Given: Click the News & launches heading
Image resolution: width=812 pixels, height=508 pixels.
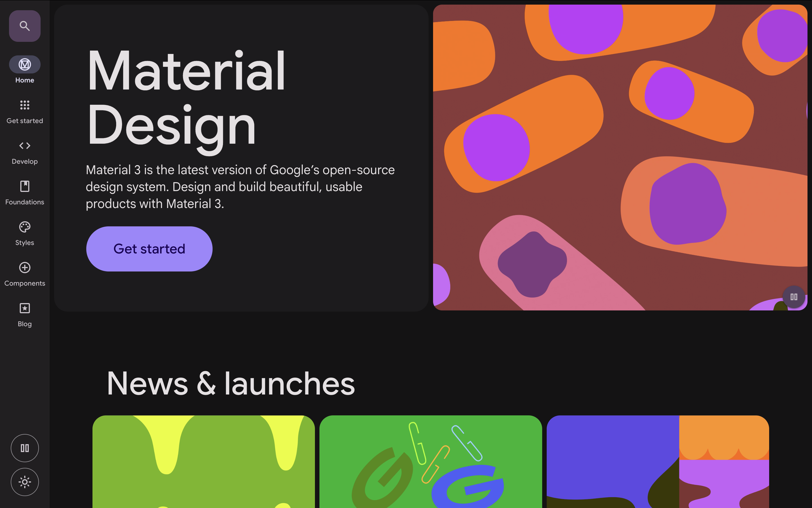Looking at the screenshot, I should click(231, 383).
